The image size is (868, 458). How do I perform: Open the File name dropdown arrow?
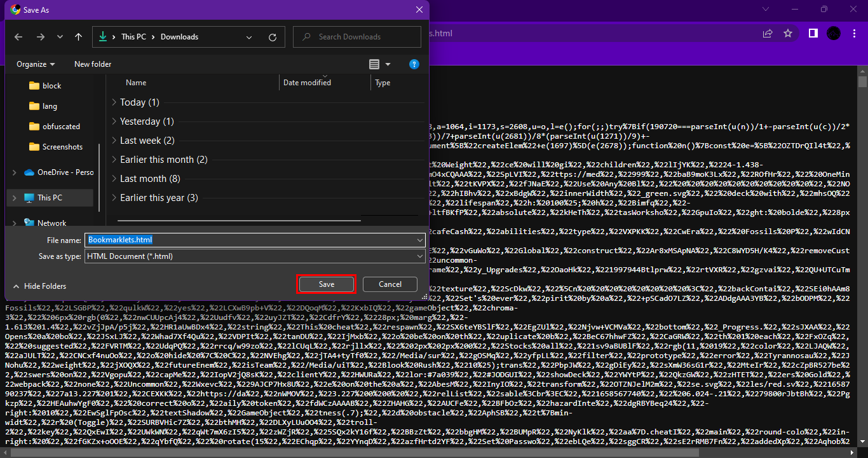(x=419, y=240)
